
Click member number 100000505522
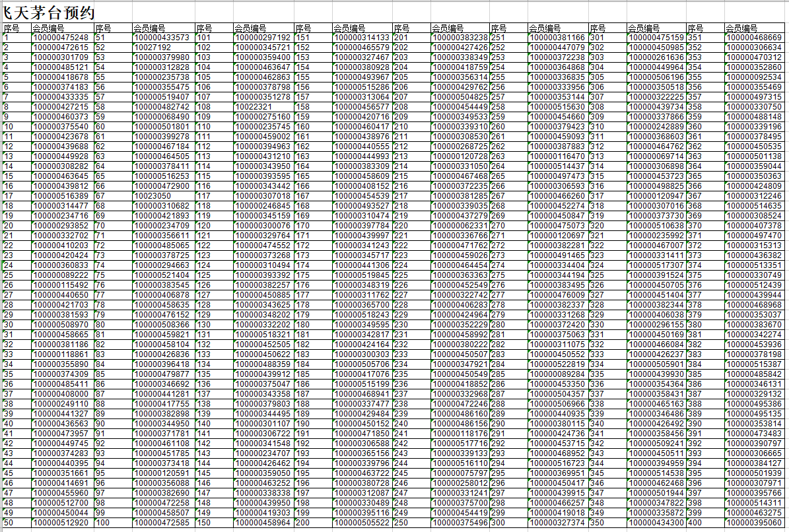click(361, 522)
